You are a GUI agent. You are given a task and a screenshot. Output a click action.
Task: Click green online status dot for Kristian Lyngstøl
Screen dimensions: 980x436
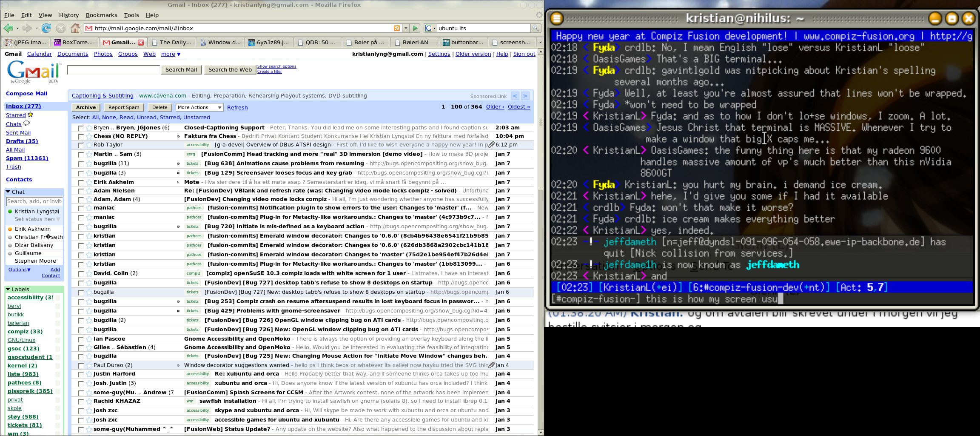pyautogui.click(x=10, y=212)
